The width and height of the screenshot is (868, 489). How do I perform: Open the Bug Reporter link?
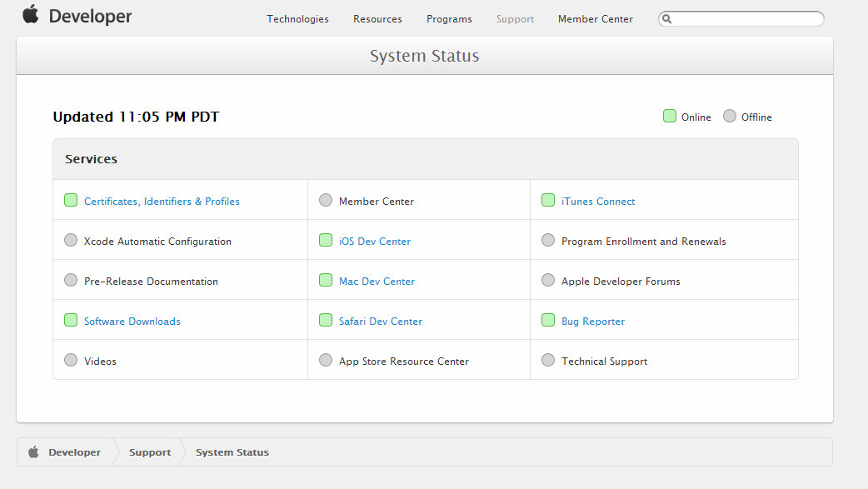tap(593, 322)
